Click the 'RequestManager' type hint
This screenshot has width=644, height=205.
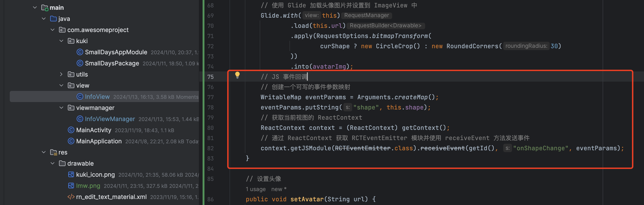click(x=367, y=15)
